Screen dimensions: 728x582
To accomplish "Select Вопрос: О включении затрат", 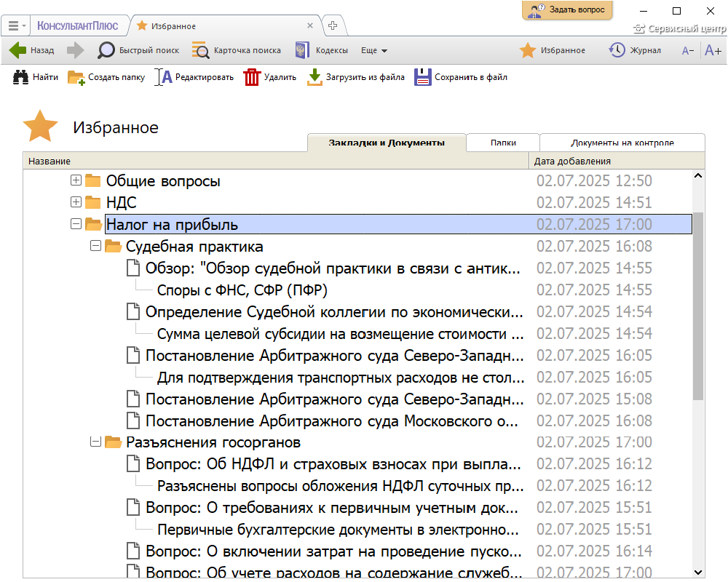I will [x=333, y=551].
